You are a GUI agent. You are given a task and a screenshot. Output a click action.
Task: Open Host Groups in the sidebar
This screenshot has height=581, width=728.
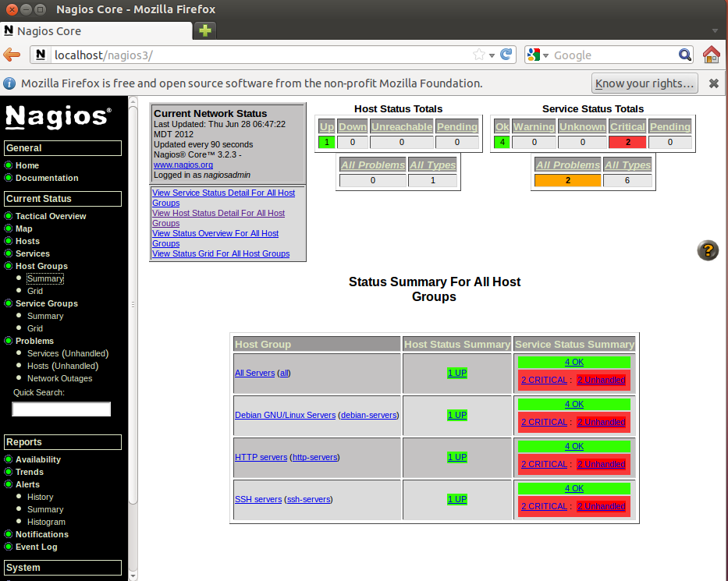(x=41, y=266)
